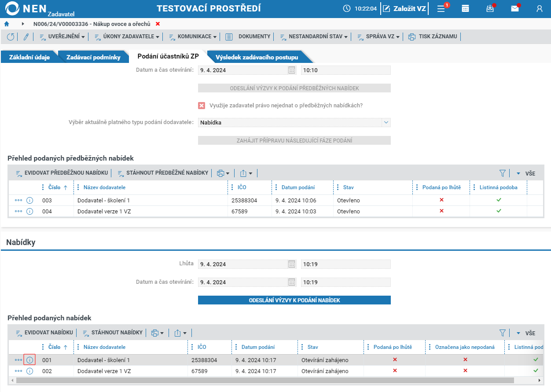Click Evidovat předběžnou nabídku
This screenshot has height=392, width=551.
62,173
